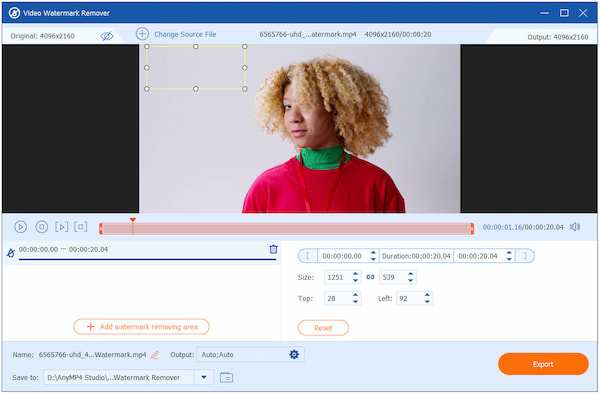The height and width of the screenshot is (394, 600).
Task: Click the stop-in-brackets loop icon
Action: point(80,227)
